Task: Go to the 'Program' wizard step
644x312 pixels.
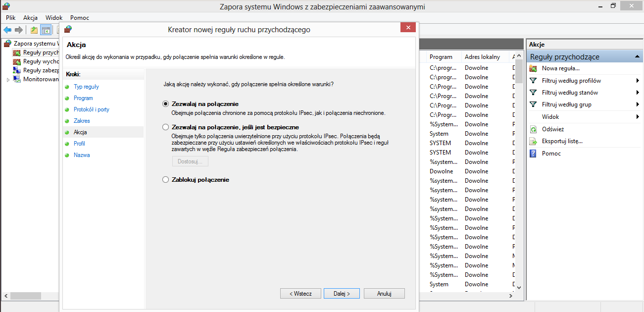Action: click(83, 98)
